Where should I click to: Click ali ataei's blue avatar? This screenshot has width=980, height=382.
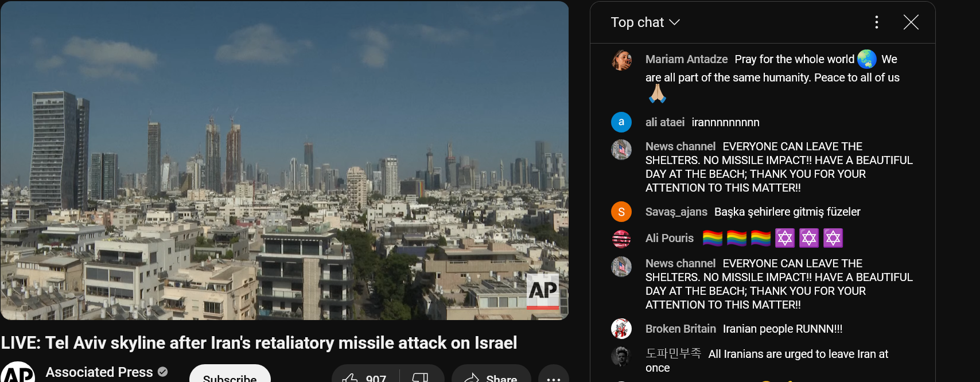pyautogui.click(x=621, y=122)
